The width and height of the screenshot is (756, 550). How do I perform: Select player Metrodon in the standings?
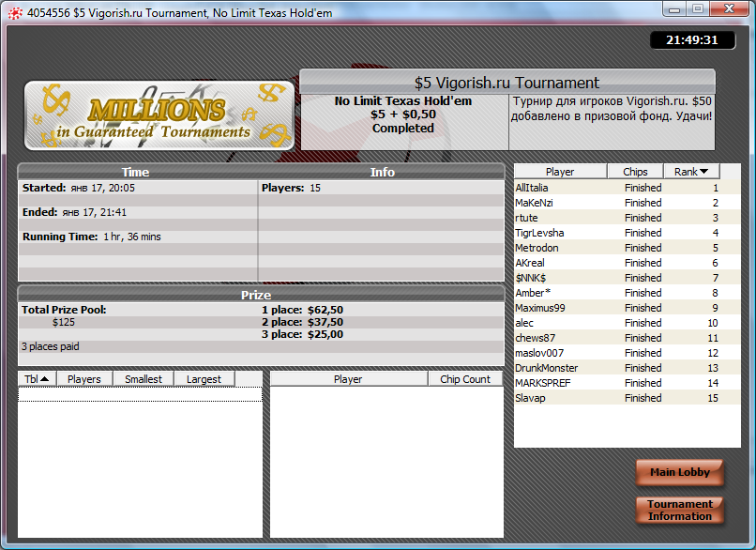tap(627, 248)
